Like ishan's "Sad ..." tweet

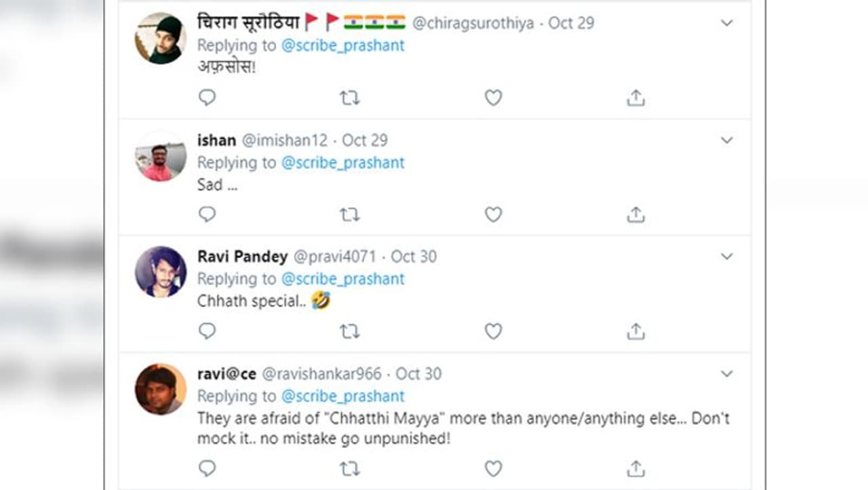coord(493,214)
